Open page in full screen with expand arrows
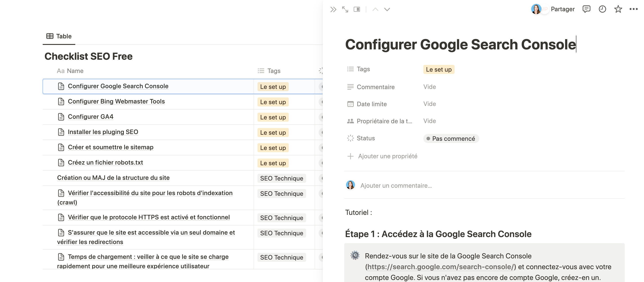The height and width of the screenshot is (282, 644). [345, 9]
